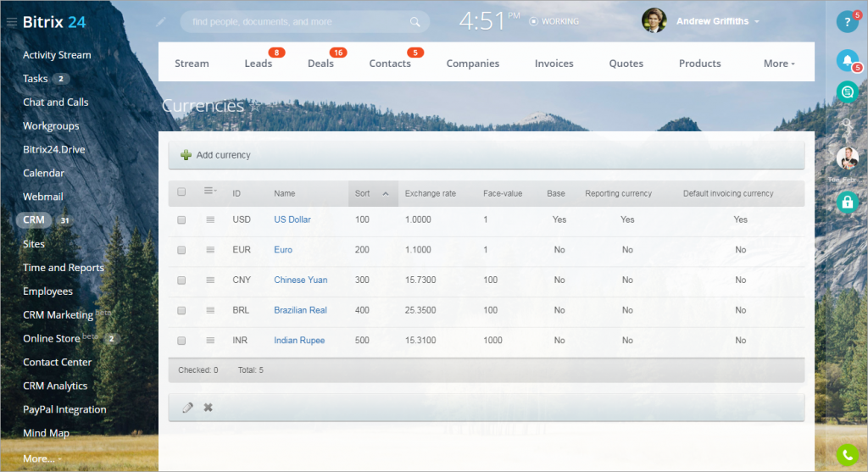Image resolution: width=868 pixels, height=472 pixels.
Task: Open the help question mark icon
Action: coord(847,22)
